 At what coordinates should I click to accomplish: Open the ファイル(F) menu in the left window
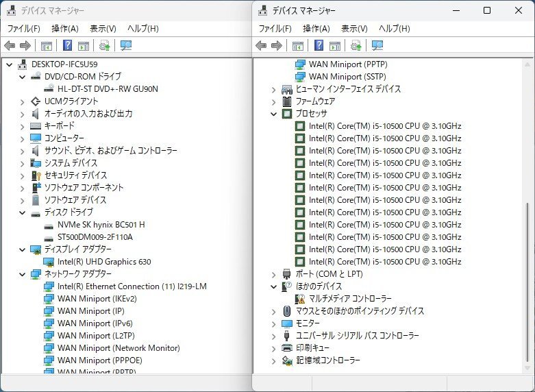point(23,28)
